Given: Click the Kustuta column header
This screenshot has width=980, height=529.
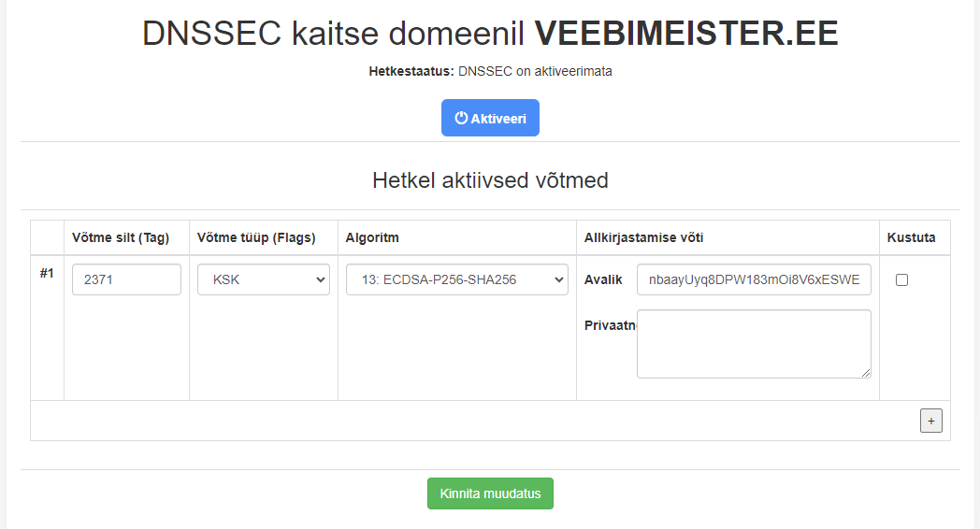Looking at the screenshot, I should pos(911,237).
